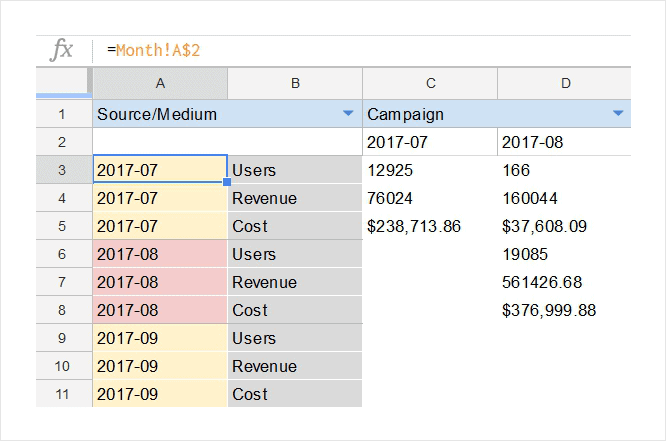The image size is (666, 441).
Task: Select column D header
Action: coord(565,83)
